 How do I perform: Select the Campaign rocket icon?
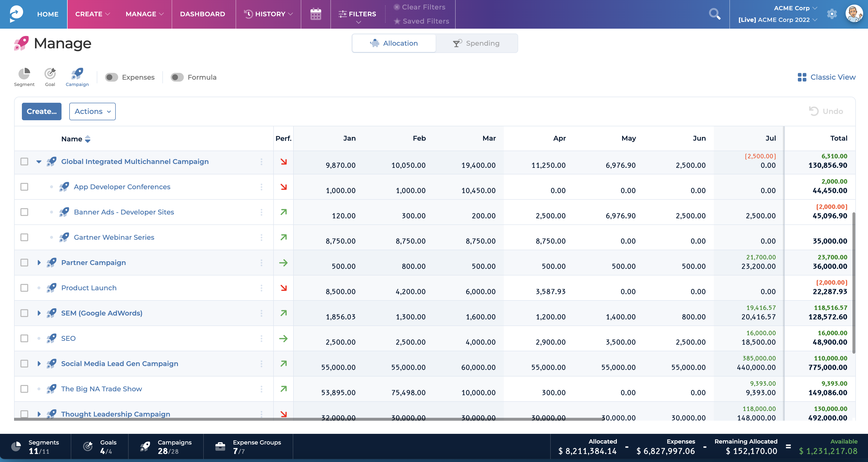[x=77, y=73]
